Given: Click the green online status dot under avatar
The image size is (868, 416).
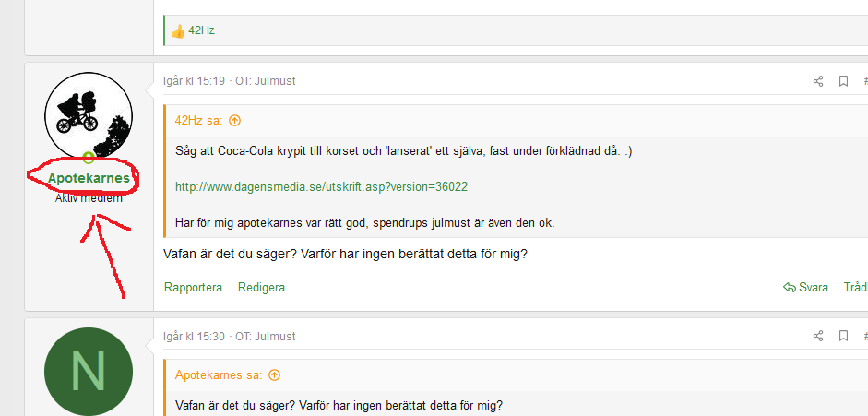Looking at the screenshot, I should pyautogui.click(x=89, y=158).
